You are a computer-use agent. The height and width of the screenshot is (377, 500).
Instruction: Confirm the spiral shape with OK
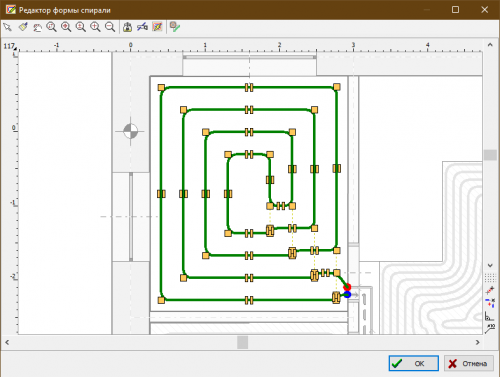pyautogui.click(x=413, y=363)
